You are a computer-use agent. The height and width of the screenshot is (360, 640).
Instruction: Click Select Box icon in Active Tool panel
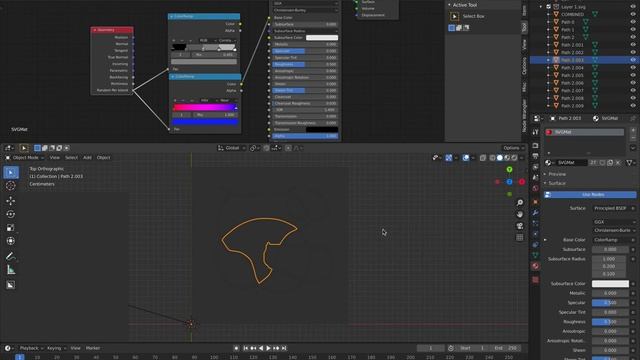454,16
